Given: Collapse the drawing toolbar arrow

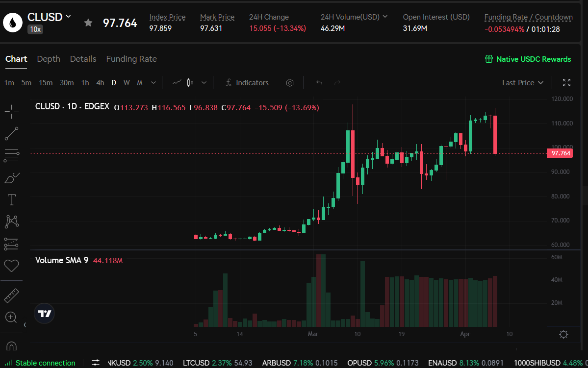Looking at the screenshot, I should pyautogui.click(x=25, y=325).
